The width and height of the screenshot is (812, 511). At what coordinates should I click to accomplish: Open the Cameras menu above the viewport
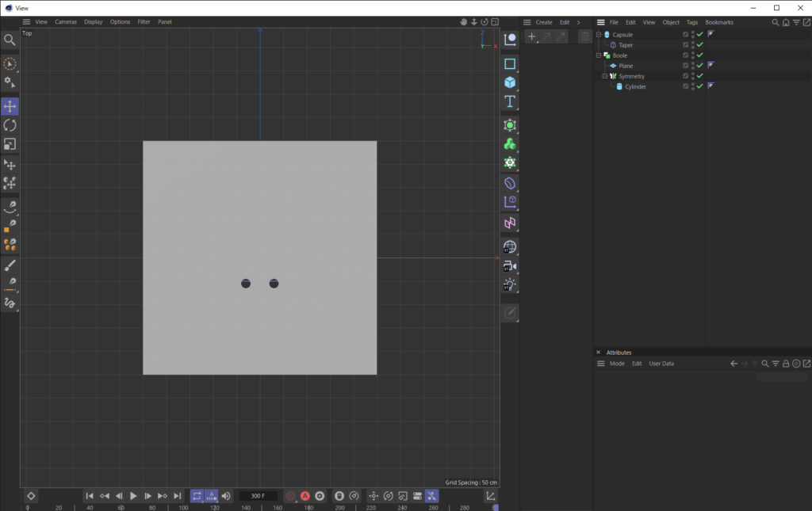point(66,21)
